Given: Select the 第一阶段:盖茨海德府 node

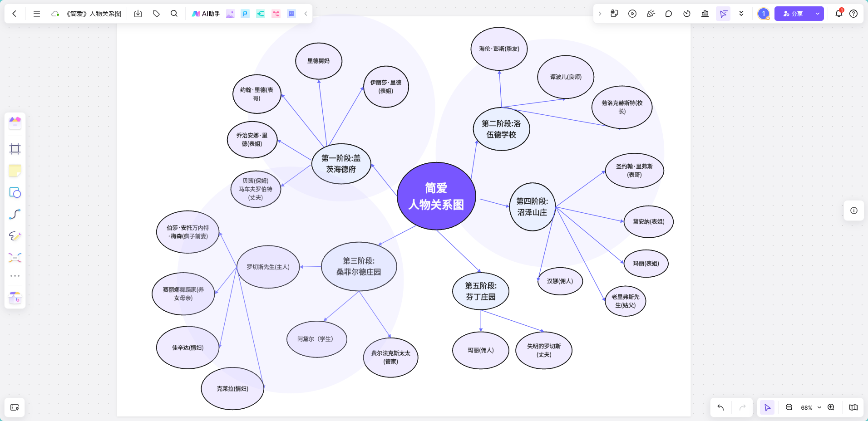Looking at the screenshot, I should click(x=341, y=164).
